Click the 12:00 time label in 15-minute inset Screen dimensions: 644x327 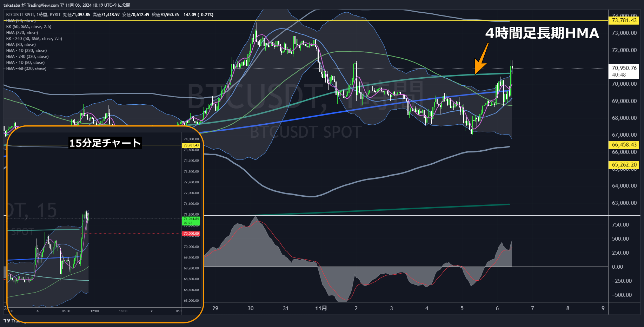click(x=95, y=311)
